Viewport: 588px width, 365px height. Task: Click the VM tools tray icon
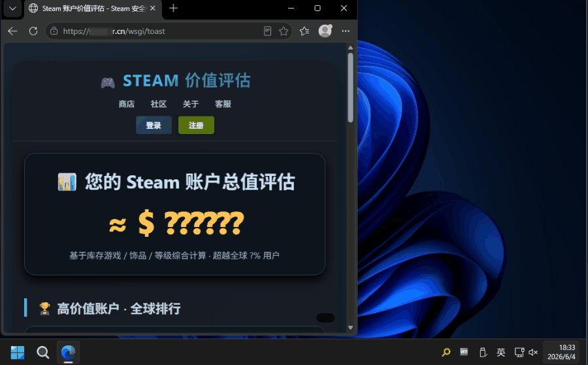coord(465,352)
